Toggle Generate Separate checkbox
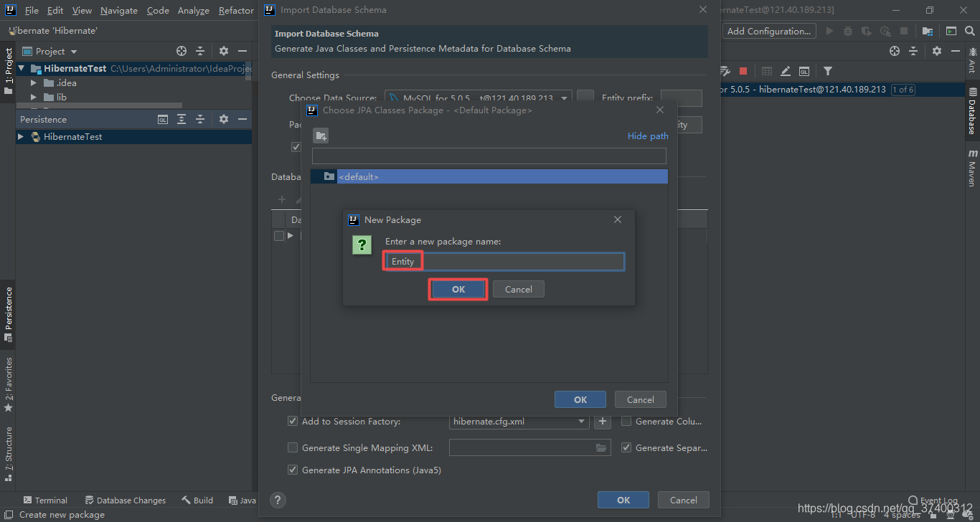980x522 pixels. (x=626, y=447)
